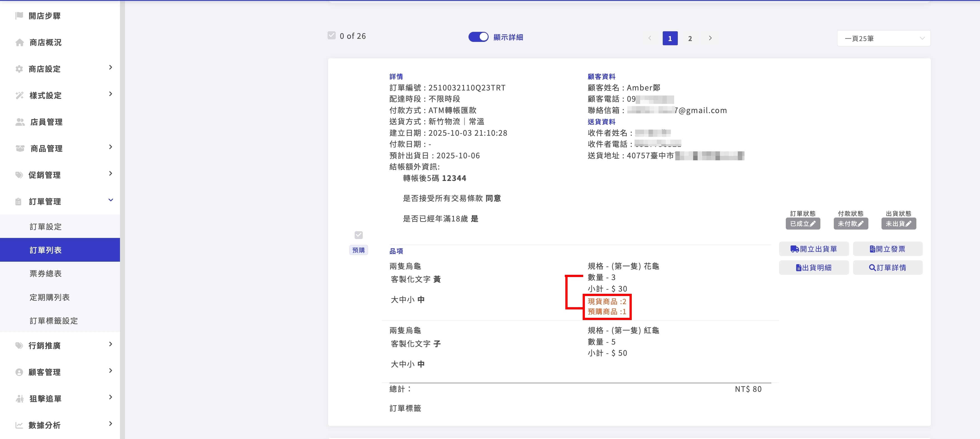980x439 pixels.
Task: Click the tag icon beside 促銷管理
Action: tap(19, 175)
